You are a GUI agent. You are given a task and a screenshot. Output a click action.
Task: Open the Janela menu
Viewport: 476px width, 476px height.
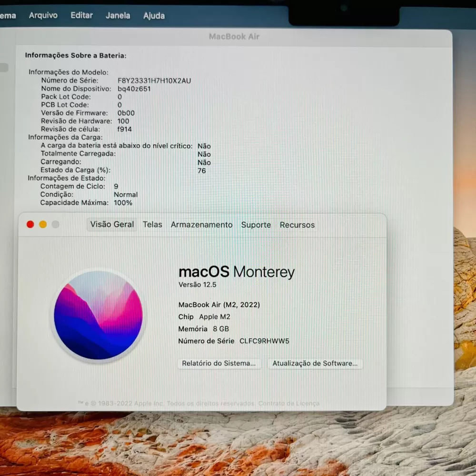118,16
